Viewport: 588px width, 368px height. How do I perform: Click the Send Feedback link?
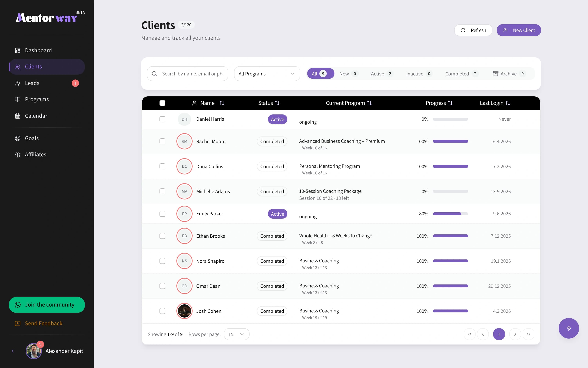pos(44,323)
